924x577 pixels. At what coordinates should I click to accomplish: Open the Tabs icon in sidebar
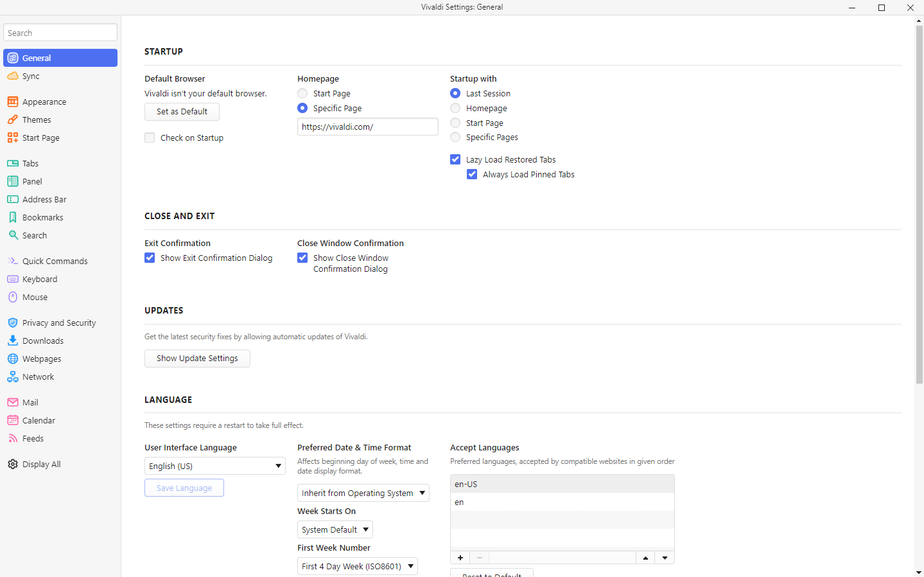pos(13,163)
